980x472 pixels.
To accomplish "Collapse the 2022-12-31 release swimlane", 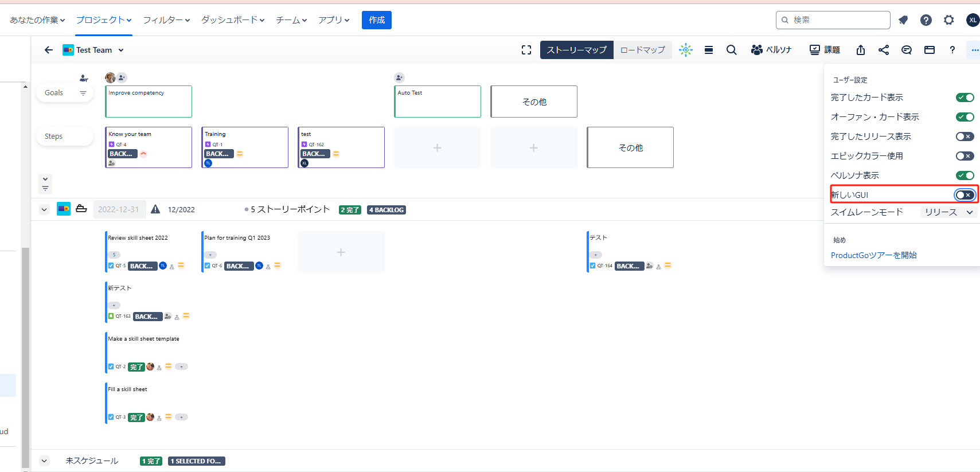I will click(44, 209).
